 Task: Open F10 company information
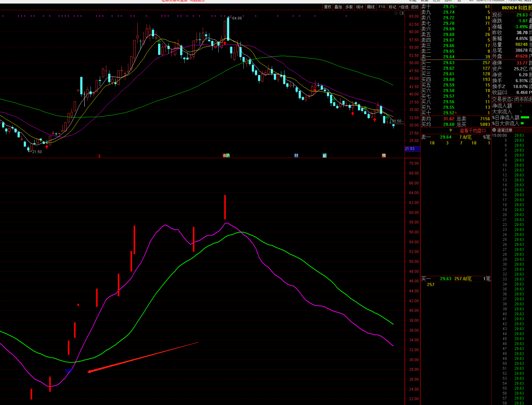click(382, 7)
